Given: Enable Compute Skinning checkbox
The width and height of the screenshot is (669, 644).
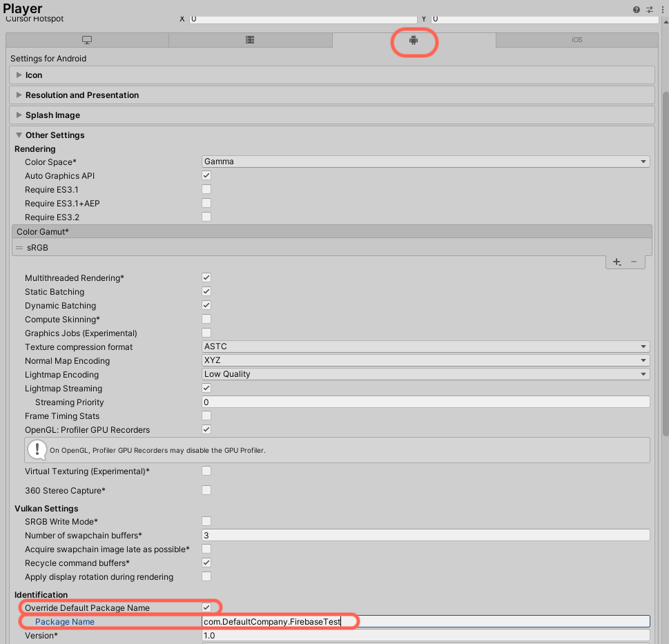Looking at the screenshot, I should [206, 319].
